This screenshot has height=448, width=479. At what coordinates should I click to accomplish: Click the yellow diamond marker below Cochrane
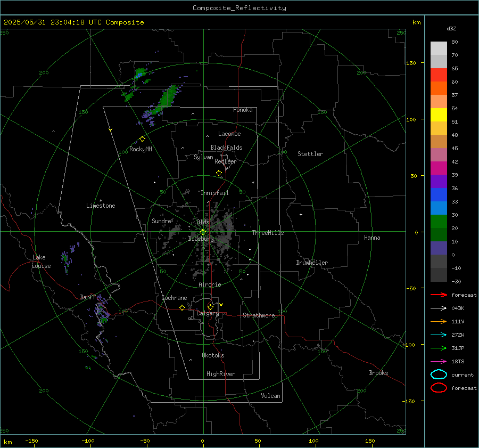coord(183,307)
